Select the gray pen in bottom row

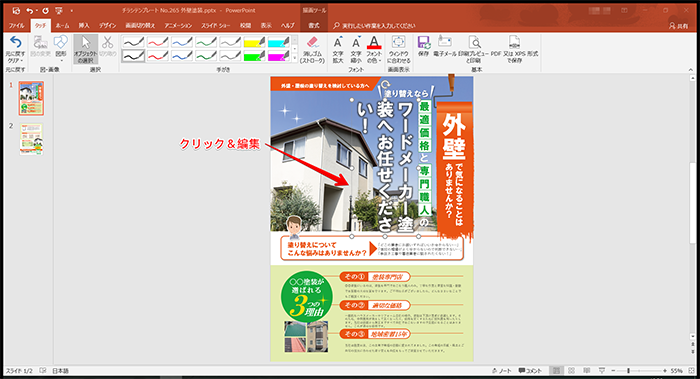[230, 56]
